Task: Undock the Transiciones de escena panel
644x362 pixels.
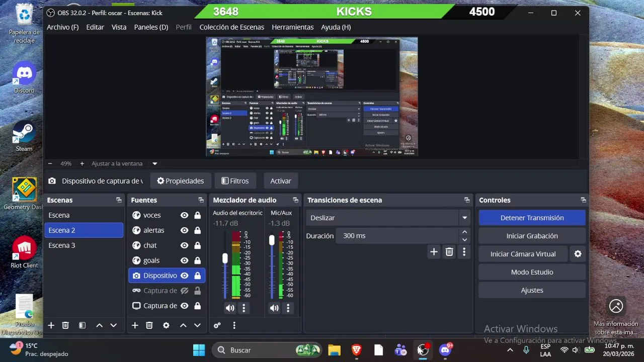Action: point(467,200)
